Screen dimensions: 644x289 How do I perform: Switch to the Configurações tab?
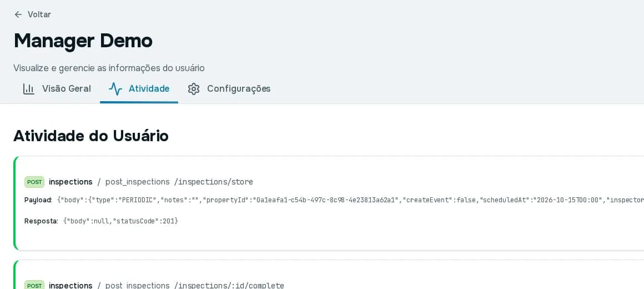coord(229,89)
